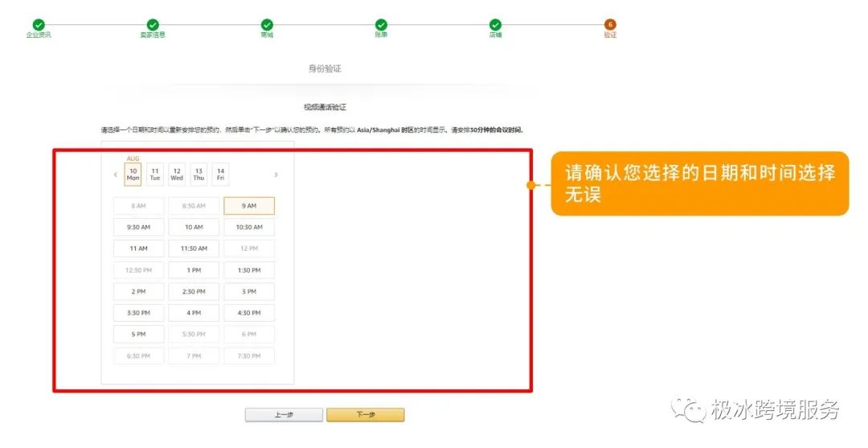Click the third progress step checkmark
The image size is (868, 448).
(x=267, y=25)
